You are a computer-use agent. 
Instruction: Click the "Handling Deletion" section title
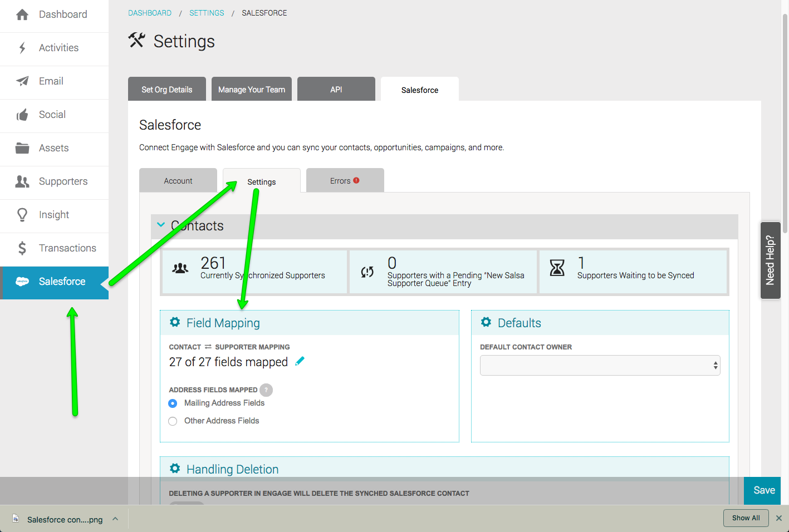(x=232, y=470)
